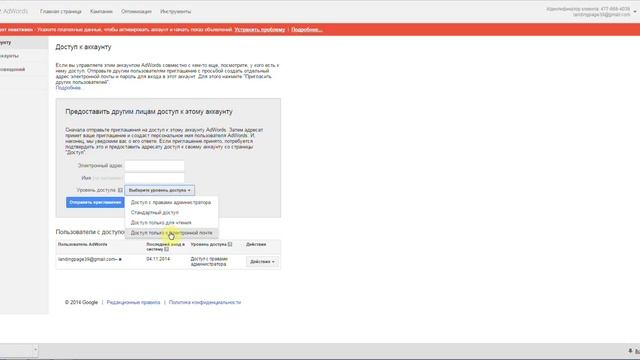Click the '© 2014 Google' footer text
Viewport: 640px width, 360px height.
81,302
